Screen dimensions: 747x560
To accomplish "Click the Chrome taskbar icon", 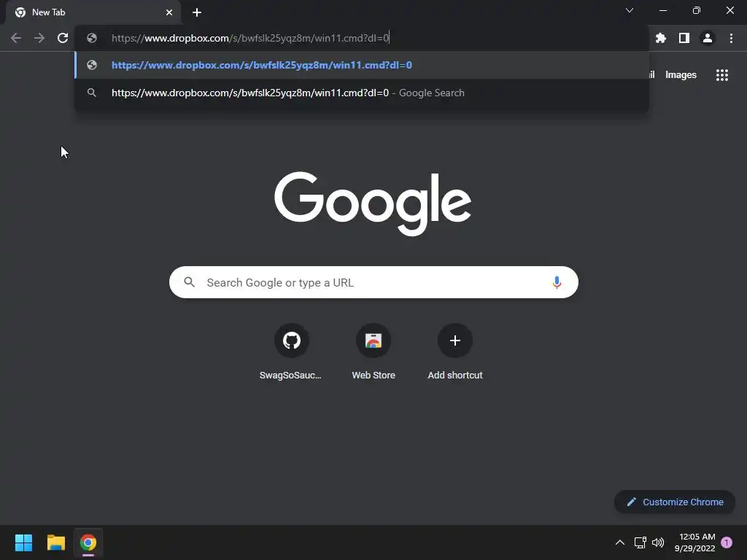I will [88, 542].
